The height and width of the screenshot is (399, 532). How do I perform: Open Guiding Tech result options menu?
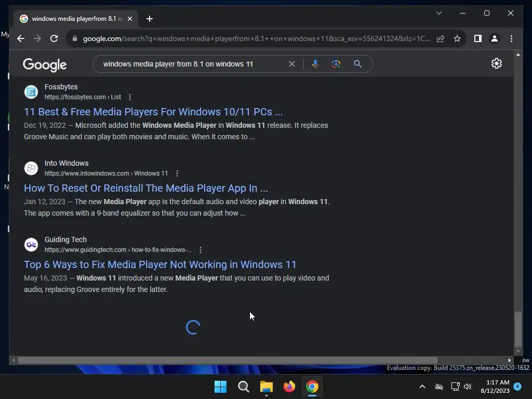pyautogui.click(x=201, y=250)
